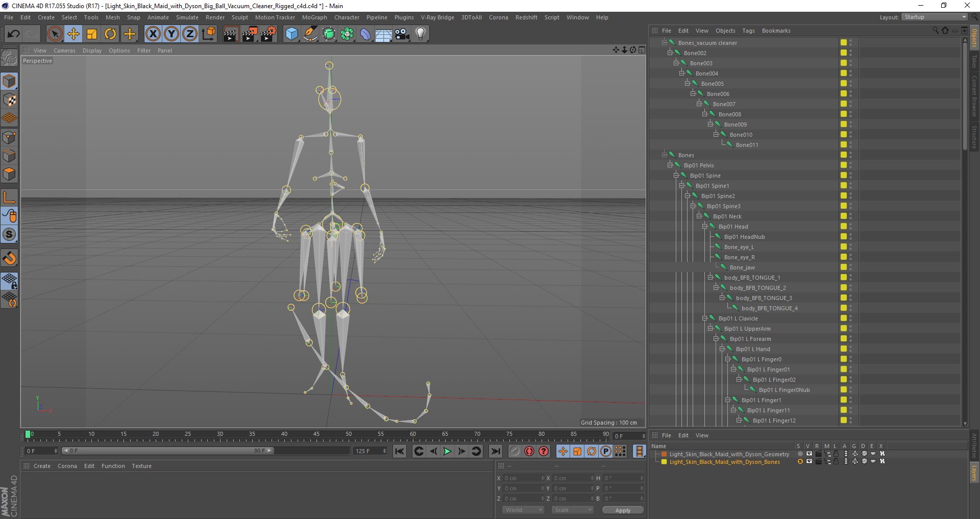Click Make Editable icon in left sidebar
Image resolution: width=980 pixels, height=519 pixels.
tap(9, 59)
